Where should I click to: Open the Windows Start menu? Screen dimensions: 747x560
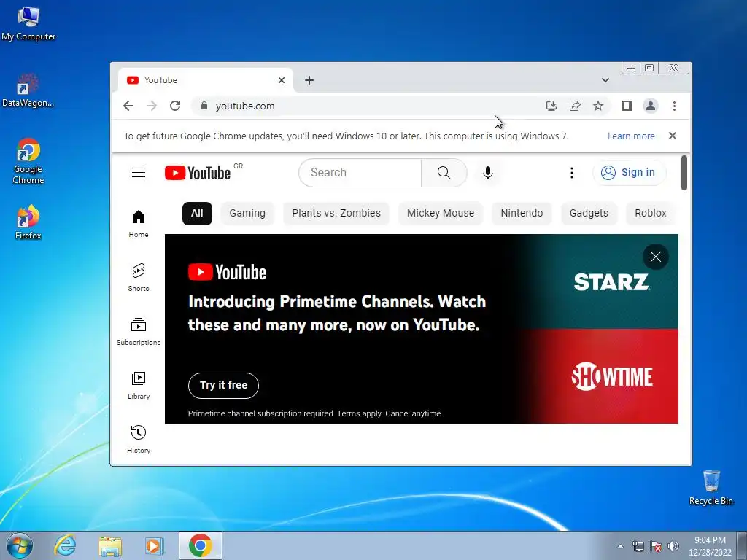(19, 545)
